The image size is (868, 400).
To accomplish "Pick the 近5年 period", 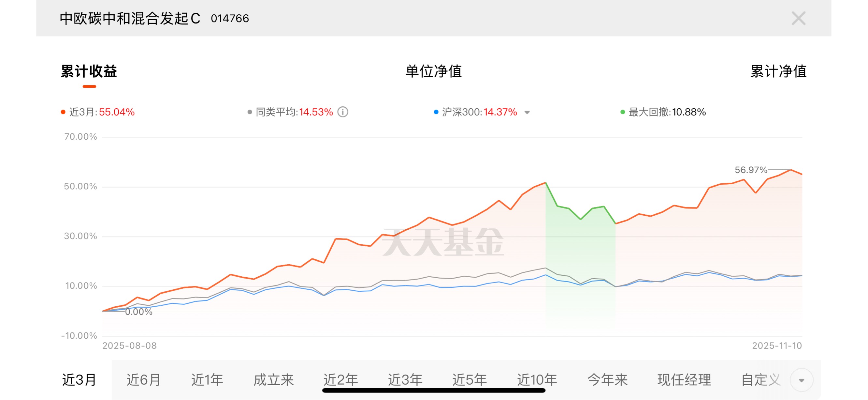I will (x=470, y=380).
